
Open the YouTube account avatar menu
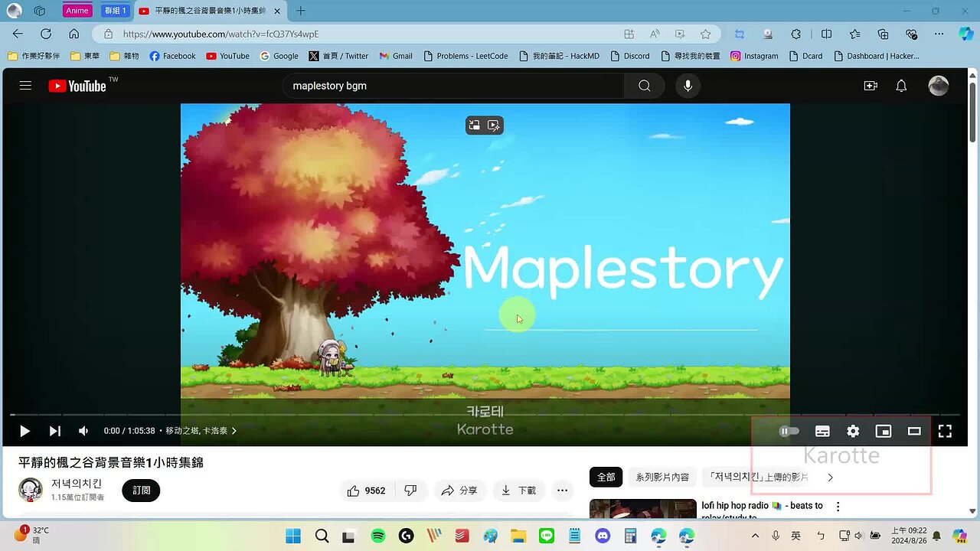(x=939, y=86)
